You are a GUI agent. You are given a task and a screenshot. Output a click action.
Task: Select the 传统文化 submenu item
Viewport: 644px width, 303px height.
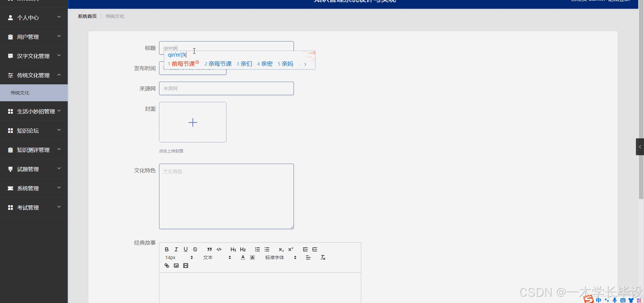point(34,93)
